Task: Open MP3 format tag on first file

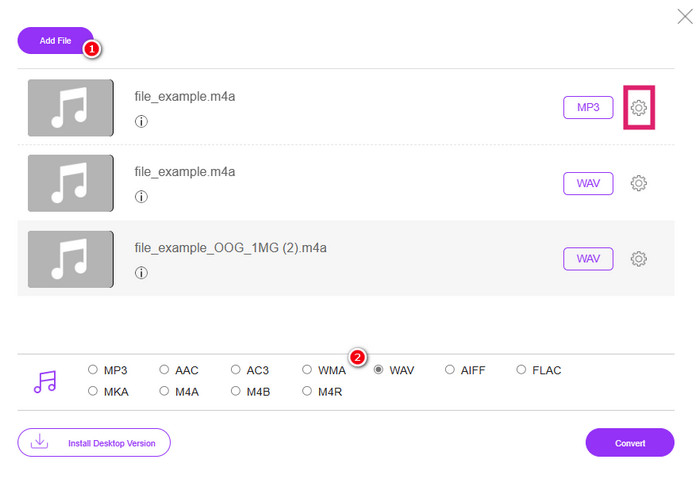Action: point(588,108)
